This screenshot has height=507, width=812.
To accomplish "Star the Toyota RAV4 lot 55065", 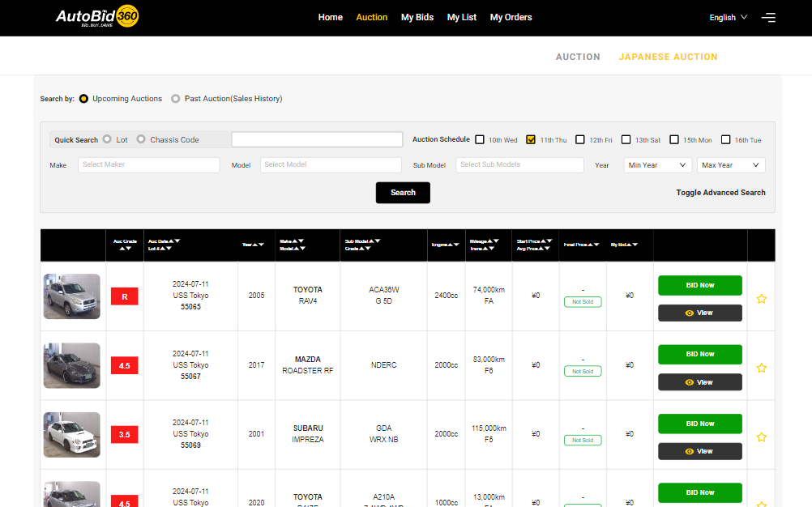I will pyautogui.click(x=761, y=299).
